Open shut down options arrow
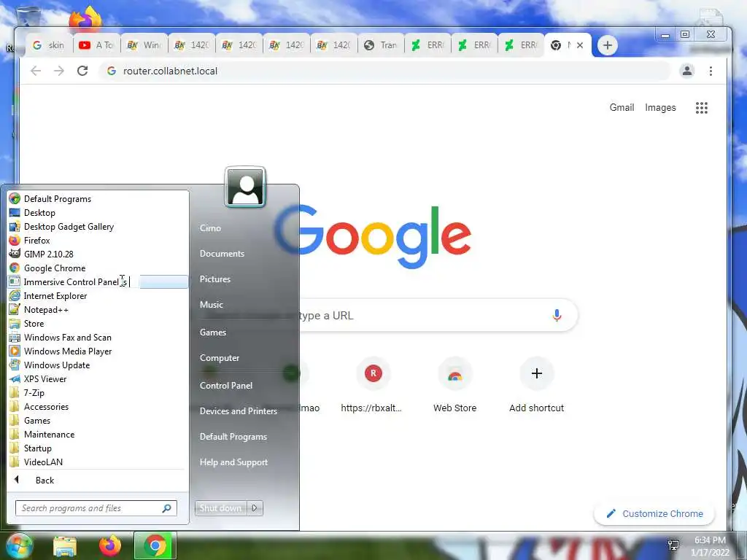Viewport: 747px width, 560px height. tap(255, 508)
